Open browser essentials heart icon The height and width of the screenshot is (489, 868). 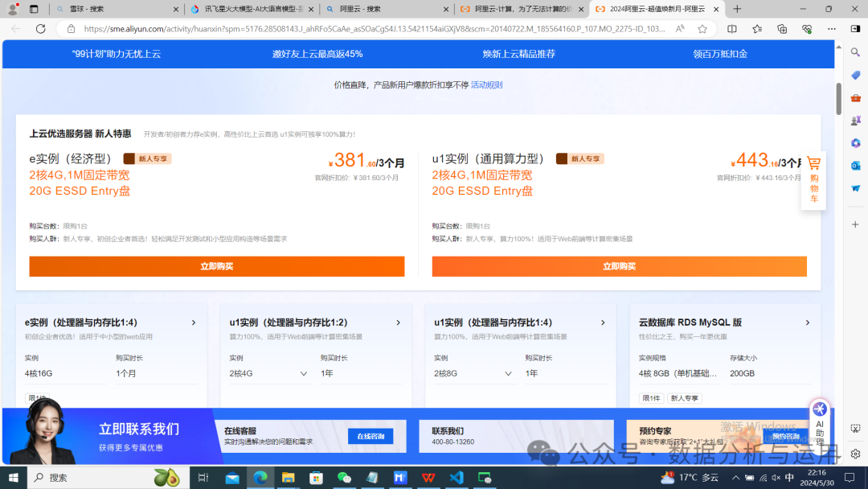click(807, 29)
